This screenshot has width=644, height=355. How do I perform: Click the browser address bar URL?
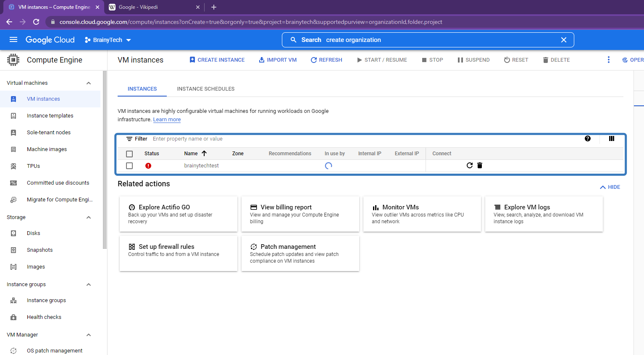(251, 22)
